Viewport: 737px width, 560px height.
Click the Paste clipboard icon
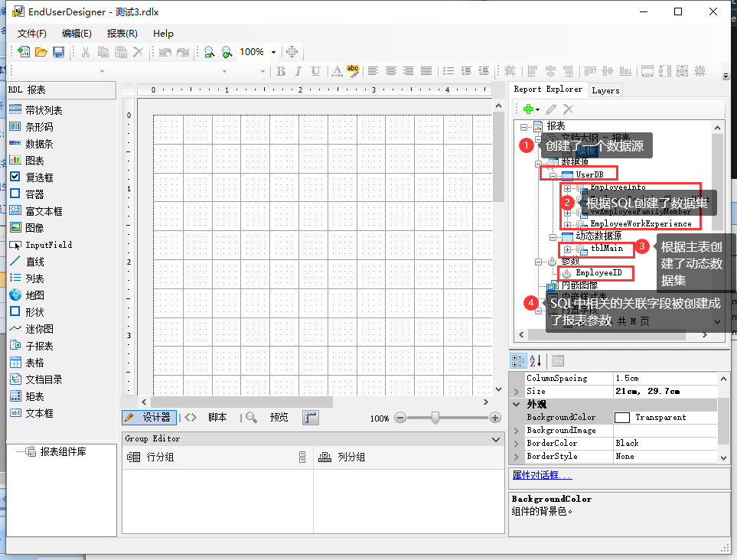point(121,52)
